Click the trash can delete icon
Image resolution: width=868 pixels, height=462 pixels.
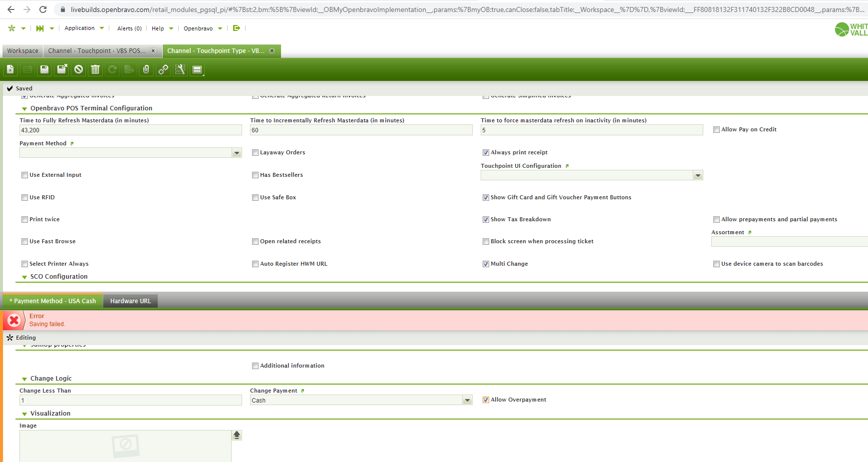pyautogui.click(x=95, y=69)
